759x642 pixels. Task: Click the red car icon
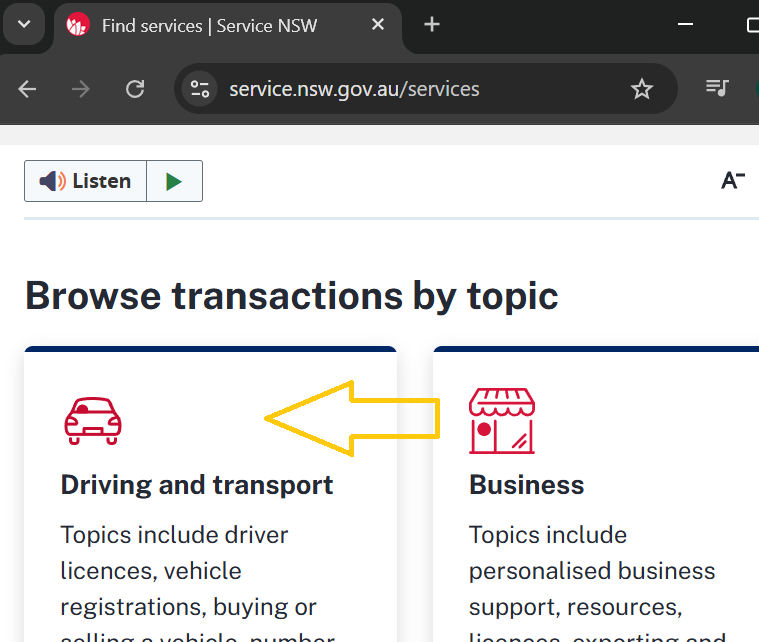[93, 420]
